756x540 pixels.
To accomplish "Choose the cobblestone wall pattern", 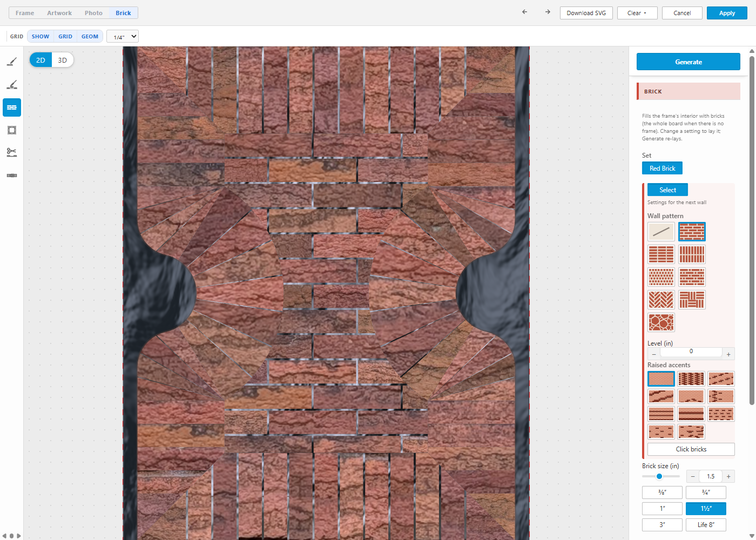I will point(661,322).
